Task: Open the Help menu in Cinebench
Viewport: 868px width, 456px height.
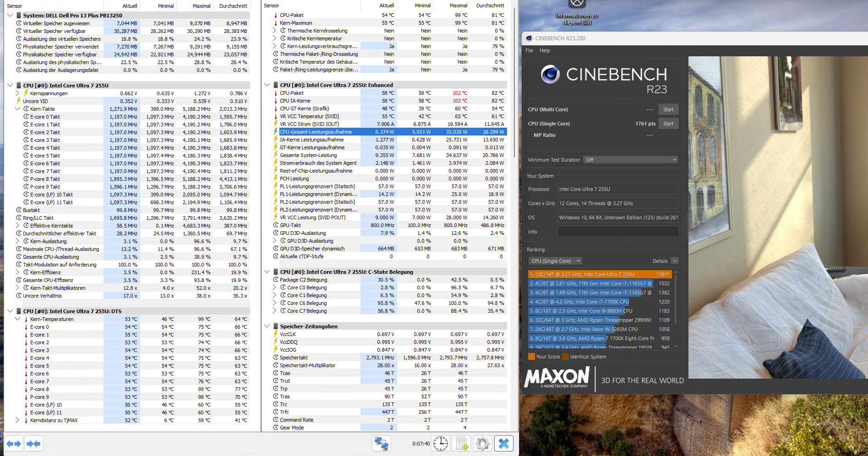Action: (545, 50)
